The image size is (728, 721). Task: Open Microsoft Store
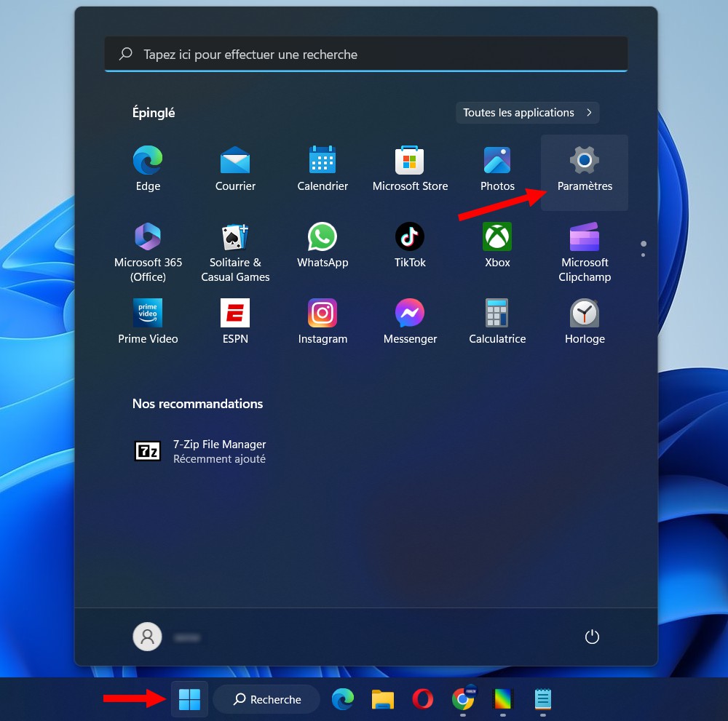(x=410, y=167)
